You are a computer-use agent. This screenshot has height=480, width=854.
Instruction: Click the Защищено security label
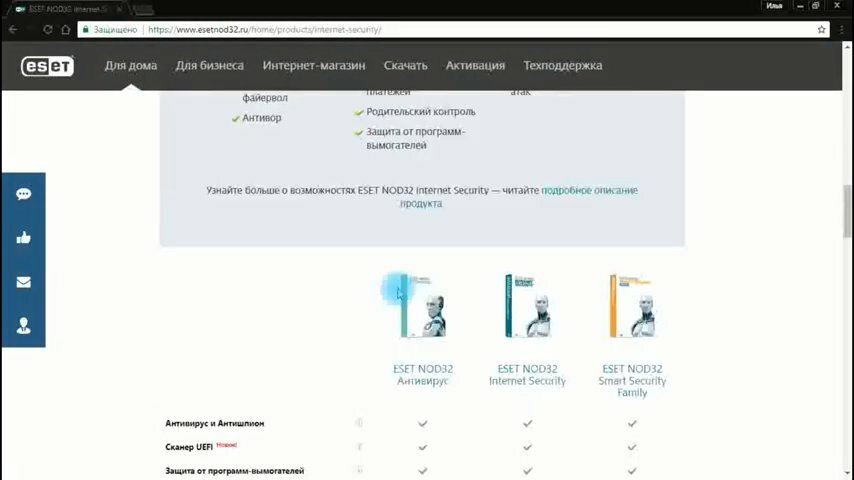click(115, 29)
